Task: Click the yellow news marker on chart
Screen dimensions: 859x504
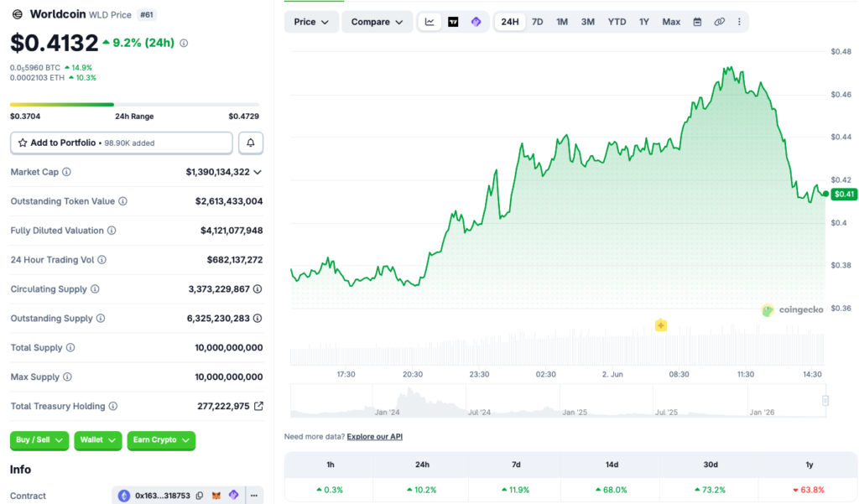Action: click(661, 325)
